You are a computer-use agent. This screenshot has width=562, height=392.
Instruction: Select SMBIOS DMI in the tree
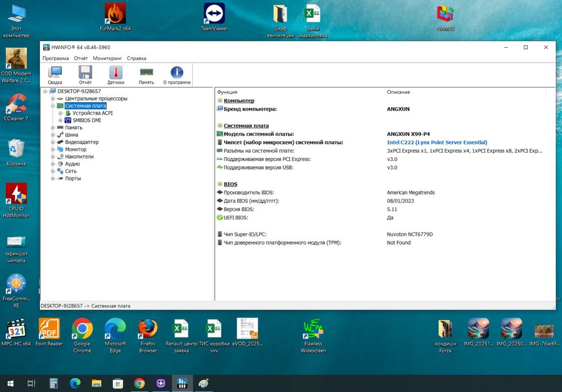coord(87,120)
